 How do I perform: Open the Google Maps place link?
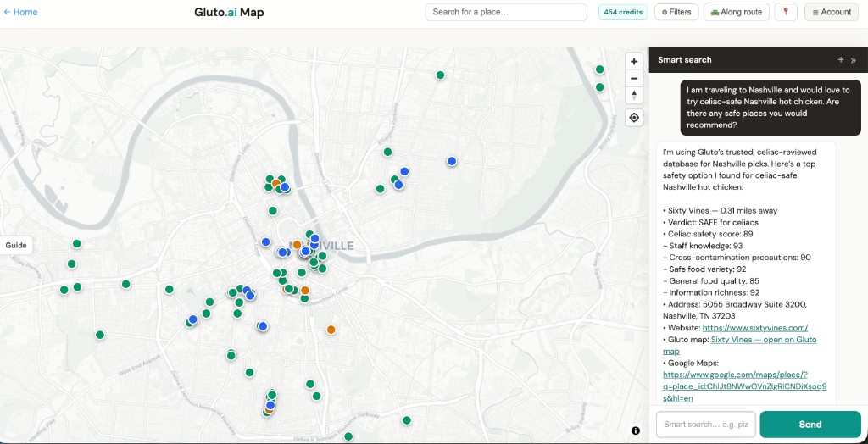point(744,386)
